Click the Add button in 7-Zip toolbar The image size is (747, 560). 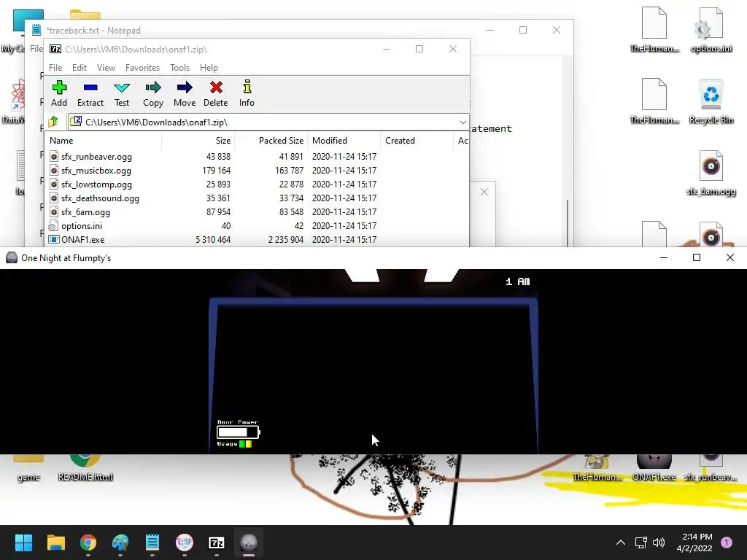(x=59, y=93)
